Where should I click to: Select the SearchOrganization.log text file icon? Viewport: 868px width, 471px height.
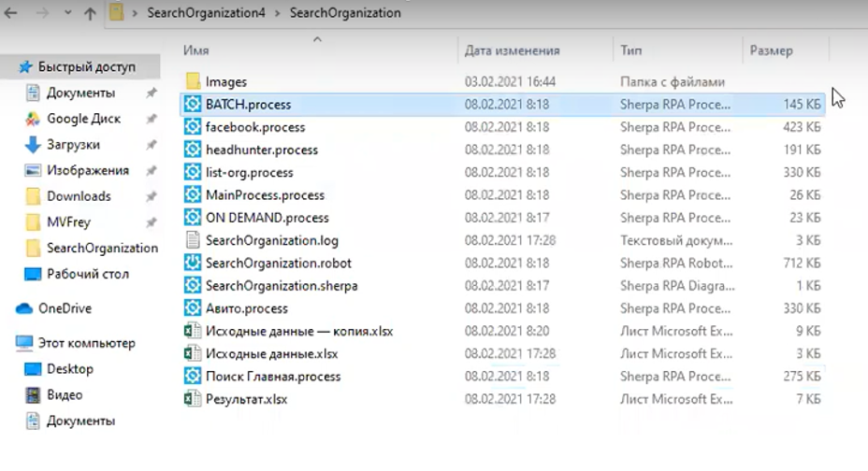[193, 241]
